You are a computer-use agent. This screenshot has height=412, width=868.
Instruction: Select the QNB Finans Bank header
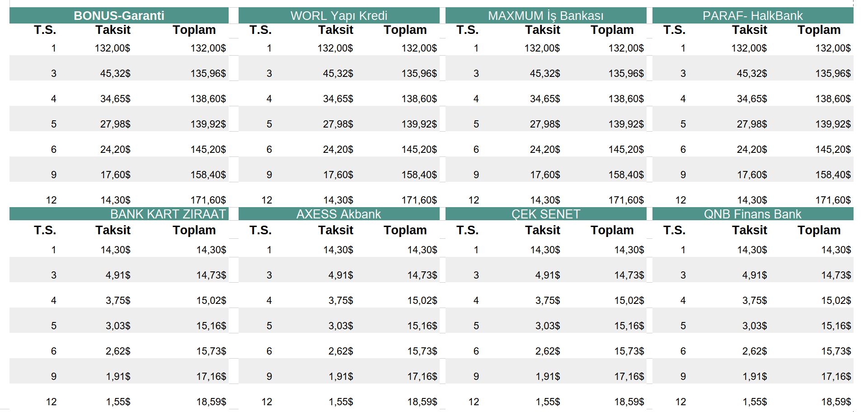753,214
